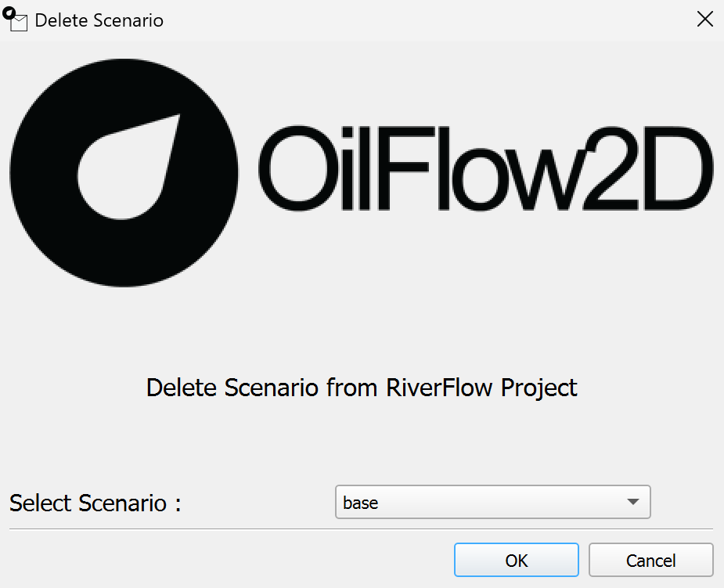This screenshot has width=724, height=588.
Task: Click the word "Scenario" in the selector label
Action: (120, 503)
